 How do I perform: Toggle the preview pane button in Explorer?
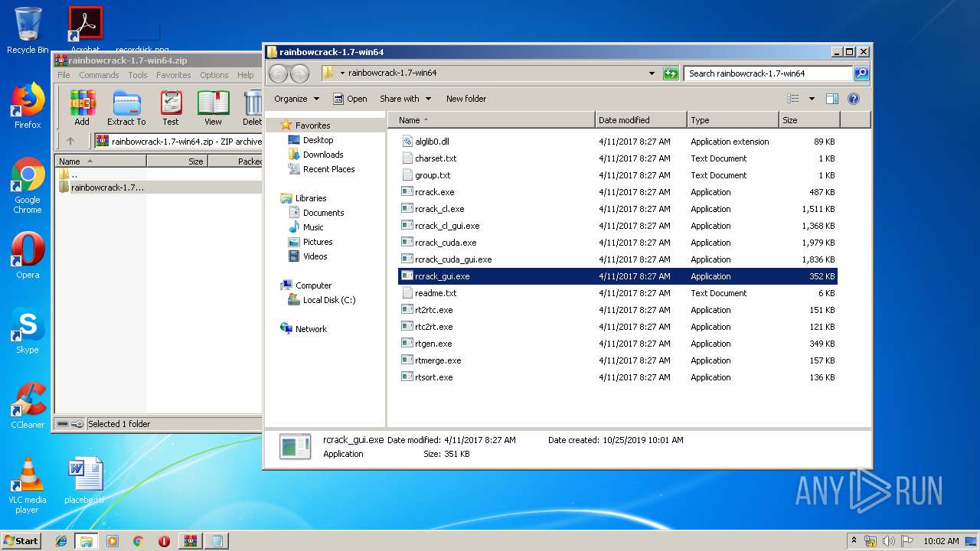point(832,99)
